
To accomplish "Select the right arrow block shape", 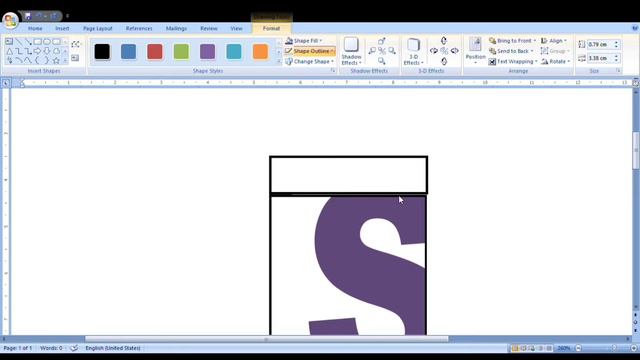I will (38, 51).
